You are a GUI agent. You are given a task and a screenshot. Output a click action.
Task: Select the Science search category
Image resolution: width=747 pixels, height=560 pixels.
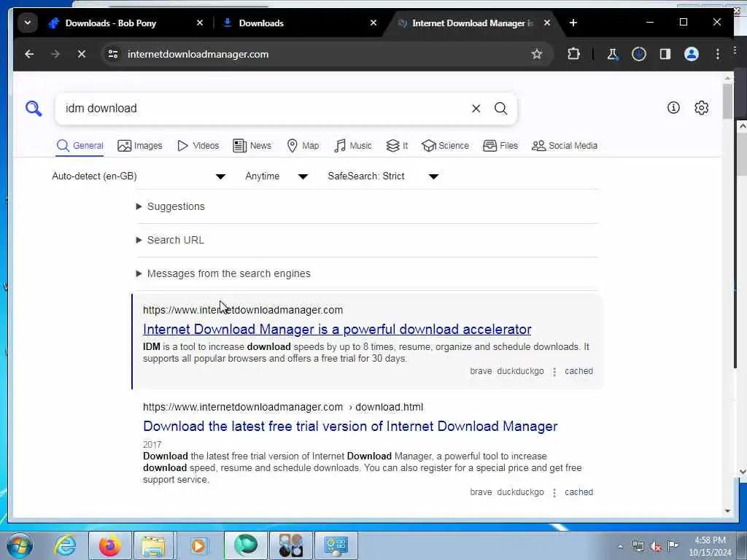click(445, 146)
